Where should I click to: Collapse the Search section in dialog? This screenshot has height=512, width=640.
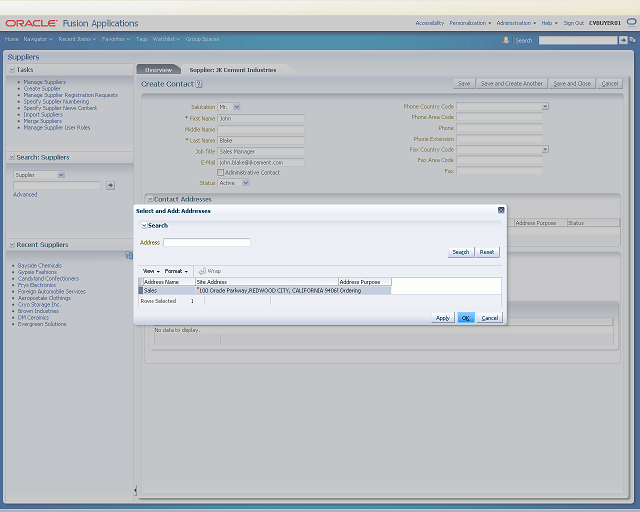pyautogui.click(x=144, y=225)
